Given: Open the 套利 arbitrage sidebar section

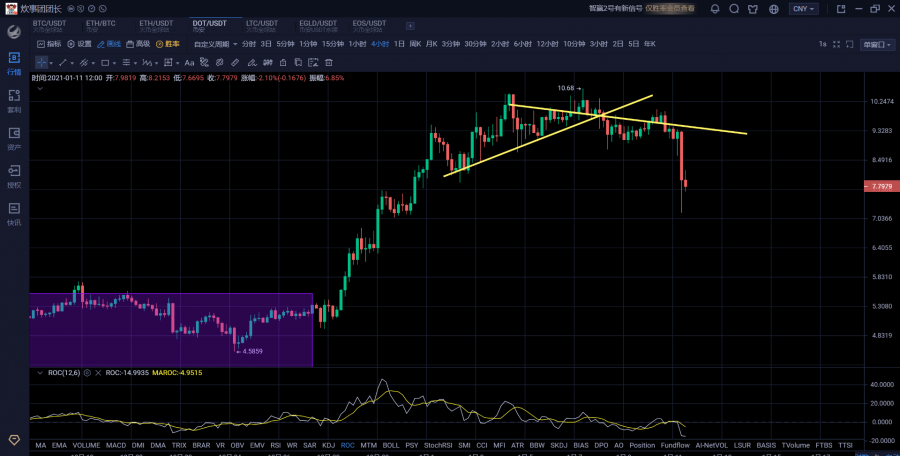Looking at the screenshot, I should point(14,101).
